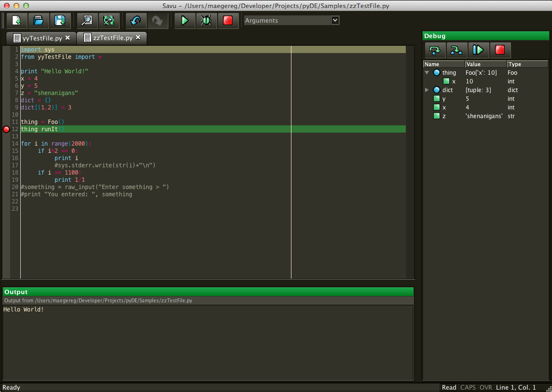Click the Open File folder icon
This screenshot has width=552, height=392.
(38, 21)
